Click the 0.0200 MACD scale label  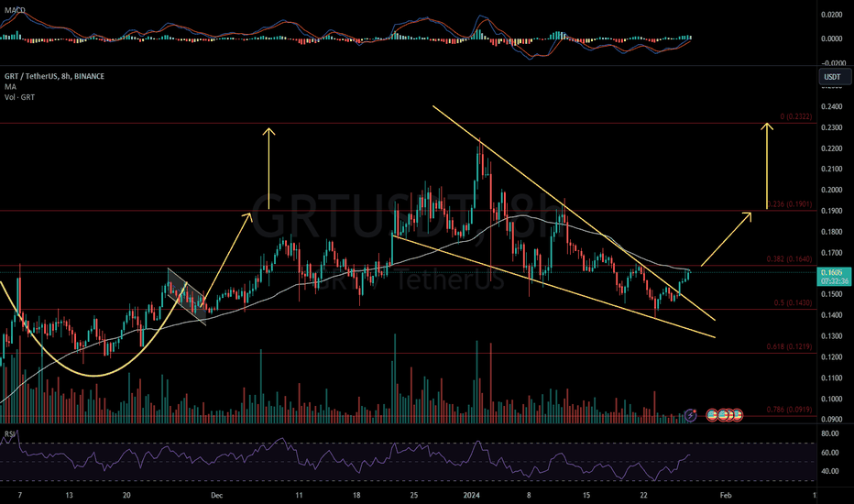pyautogui.click(x=832, y=15)
